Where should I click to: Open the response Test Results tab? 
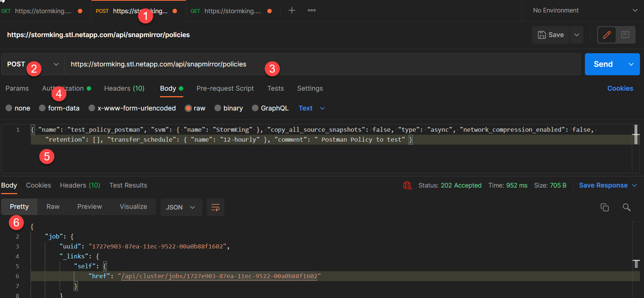coord(128,185)
